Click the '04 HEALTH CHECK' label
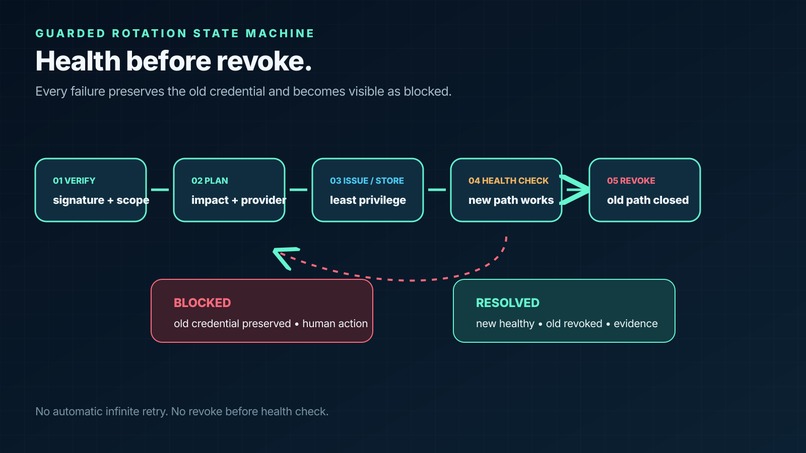The height and width of the screenshot is (453, 806). click(508, 180)
